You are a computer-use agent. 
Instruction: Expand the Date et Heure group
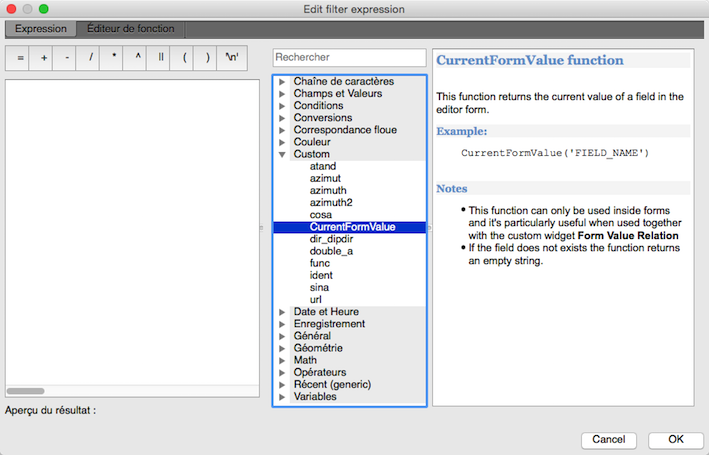[x=282, y=312]
